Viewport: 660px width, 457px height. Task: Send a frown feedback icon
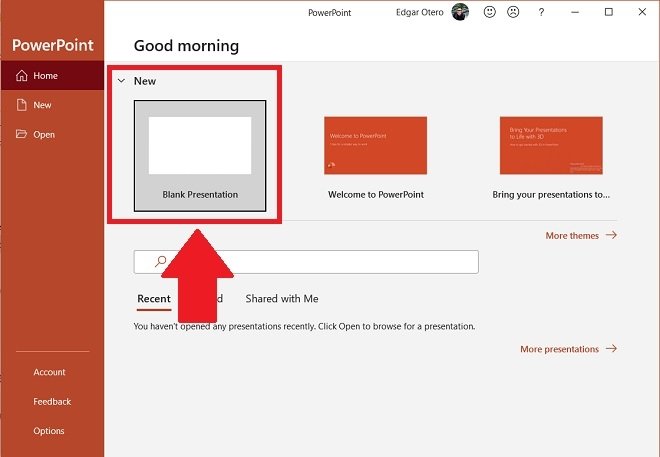(513, 12)
